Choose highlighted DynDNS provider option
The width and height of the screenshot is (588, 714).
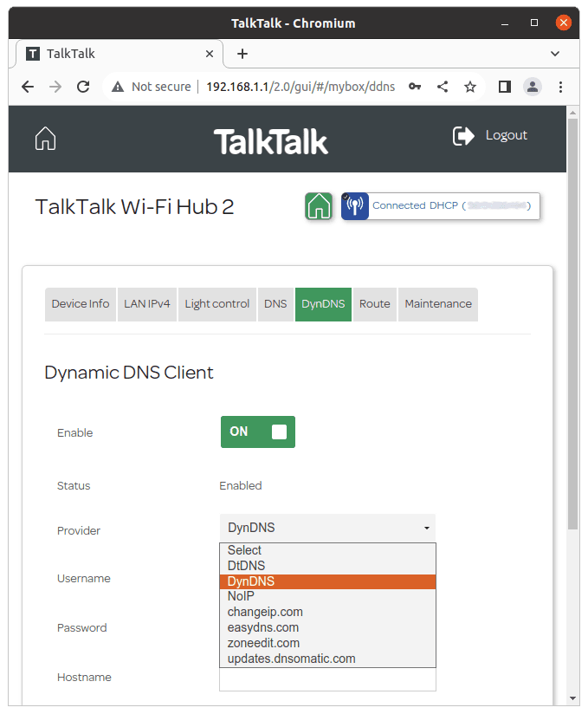[x=327, y=581]
